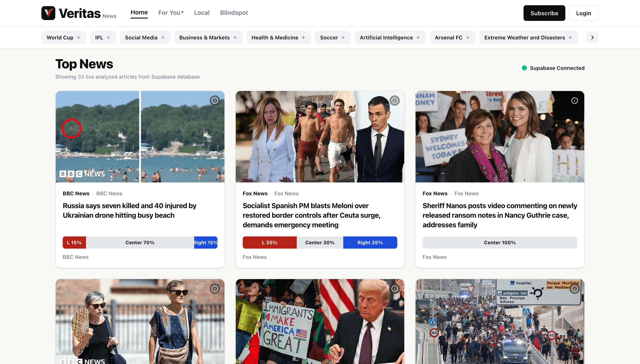The height and width of the screenshot is (364, 640).
Task: Open info icon on Sheriff Nanos article
Action: pos(574,101)
